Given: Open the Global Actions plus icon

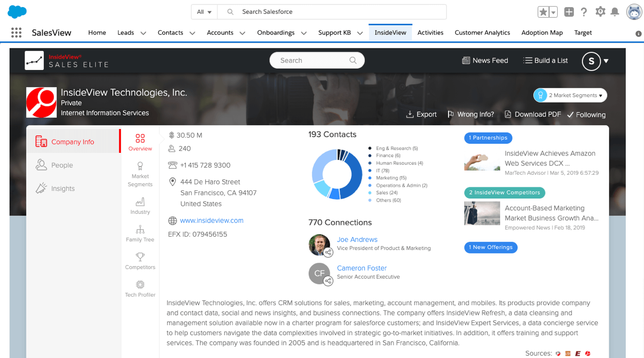Looking at the screenshot, I should (x=569, y=12).
